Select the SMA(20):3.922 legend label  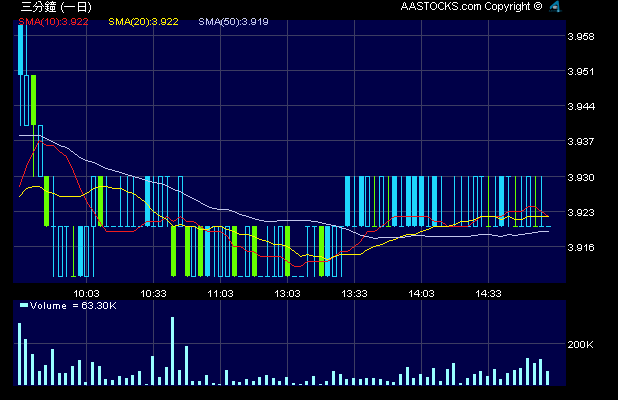143,22
